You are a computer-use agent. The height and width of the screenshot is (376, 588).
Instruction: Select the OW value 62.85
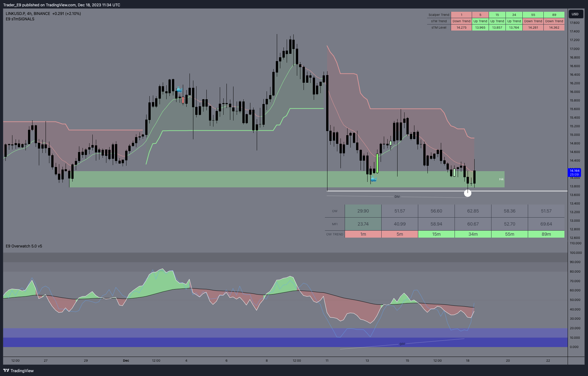tap(473, 211)
